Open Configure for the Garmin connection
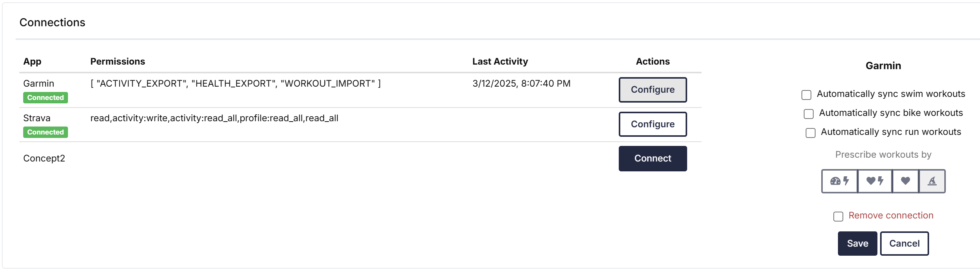Image resolution: width=980 pixels, height=269 pixels. click(653, 90)
